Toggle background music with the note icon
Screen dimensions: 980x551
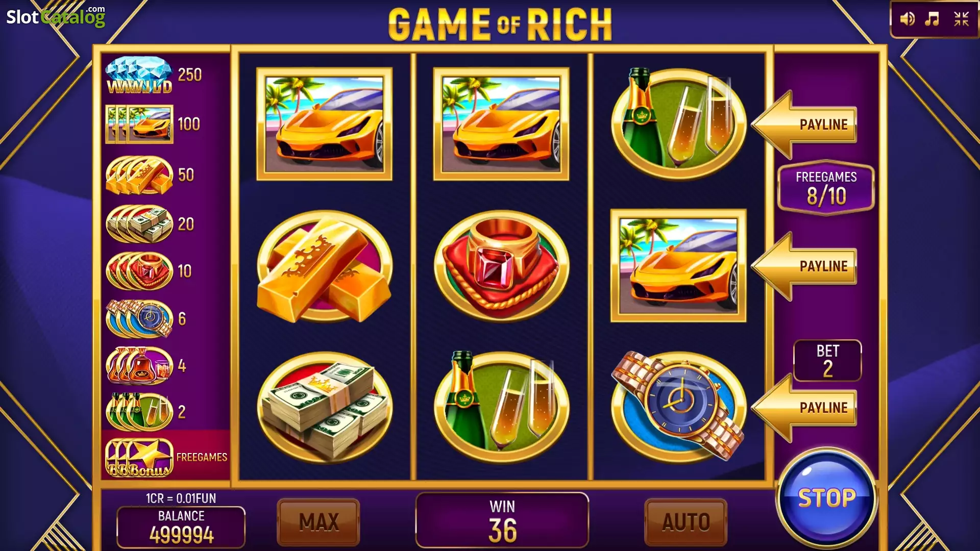933,19
